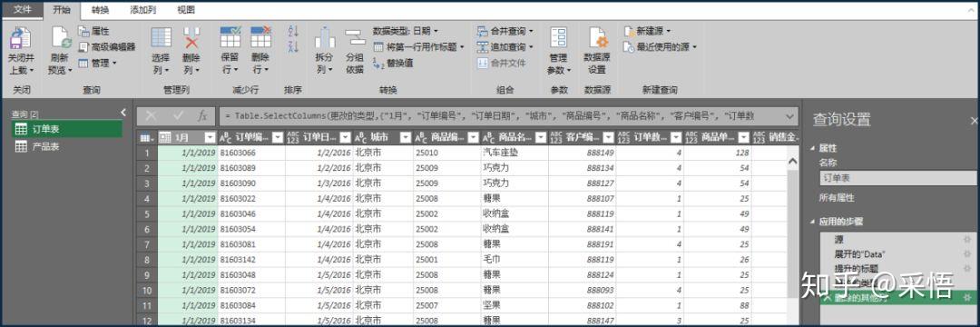Screen dimensions: 980x327
Task: Switch to the 开始 (Home) ribbon tab
Action: [x=62, y=10]
